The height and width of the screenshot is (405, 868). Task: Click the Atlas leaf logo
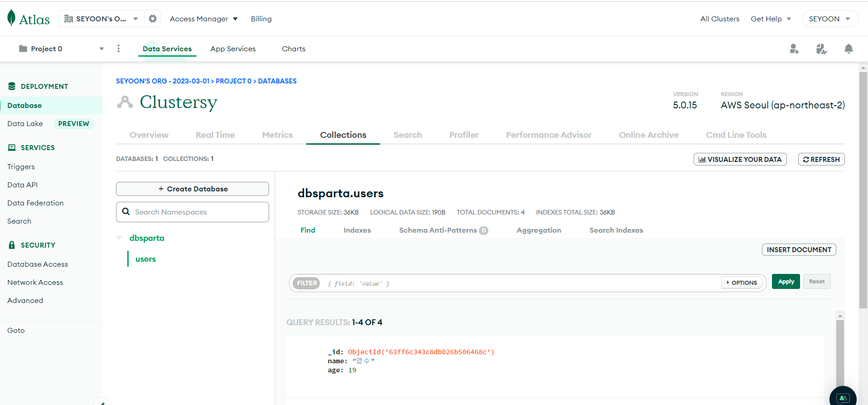tap(11, 18)
